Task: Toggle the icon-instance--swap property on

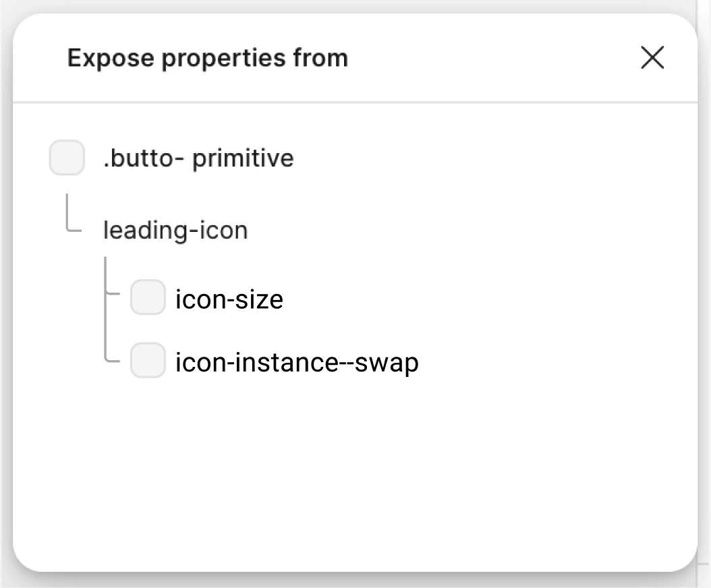Action: click(147, 361)
